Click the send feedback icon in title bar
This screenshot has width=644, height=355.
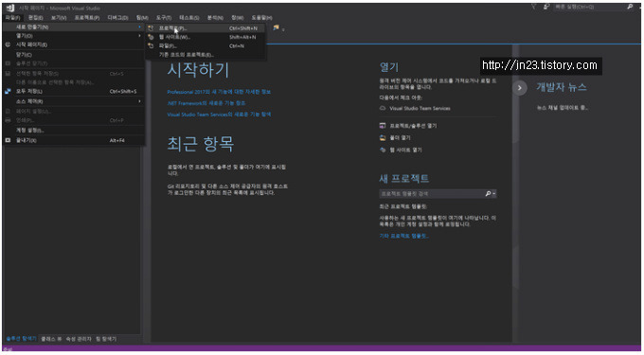[x=546, y=7]
